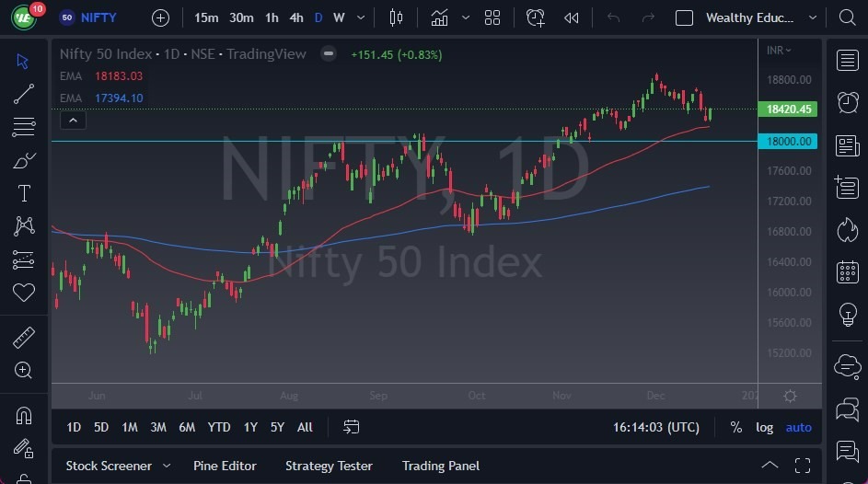This screenshot has height=484, width=868.
Task: Set the range to 5D
Action: pos(101,427)
